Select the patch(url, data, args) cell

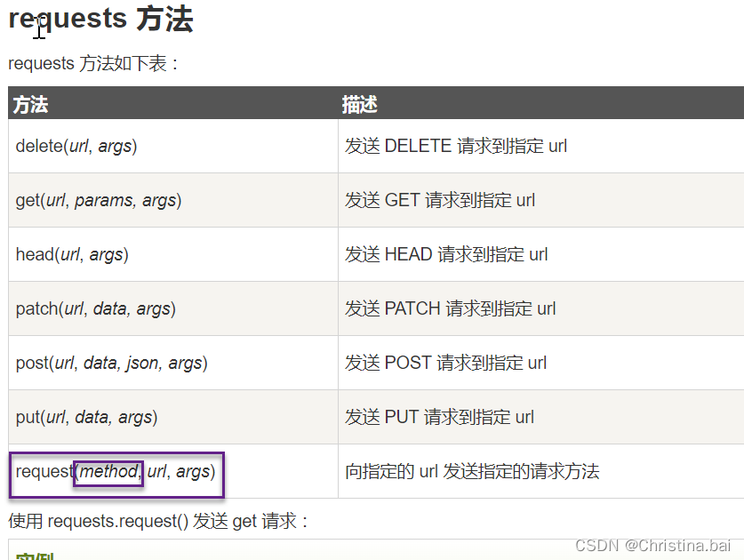[173, 308]
